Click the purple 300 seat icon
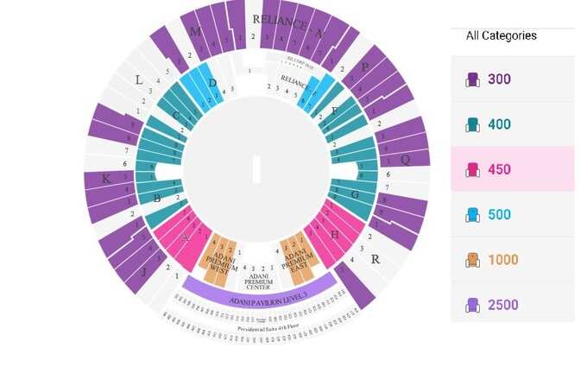Viewport: 587px width, 392px height. pos(472,79)
